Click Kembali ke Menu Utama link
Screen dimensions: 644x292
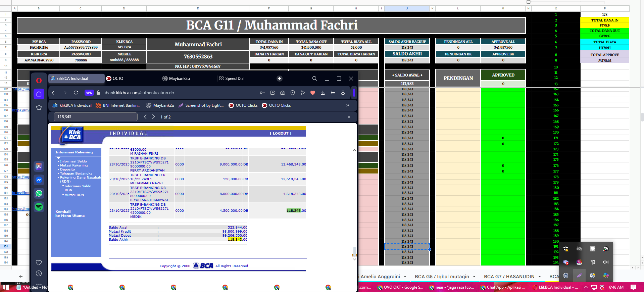pos(70,214)
